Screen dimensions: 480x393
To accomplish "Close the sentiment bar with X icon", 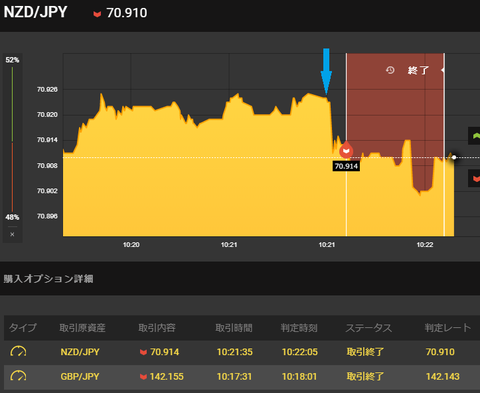I will [12, 234].
